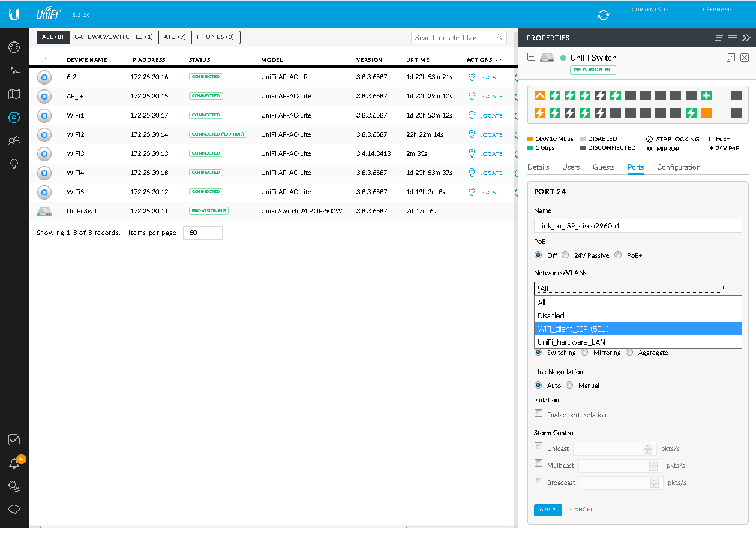Viewport: 756px width, 548px height.
Task: Select Manual link negotiation radio
Action: [x=569, y=386]
